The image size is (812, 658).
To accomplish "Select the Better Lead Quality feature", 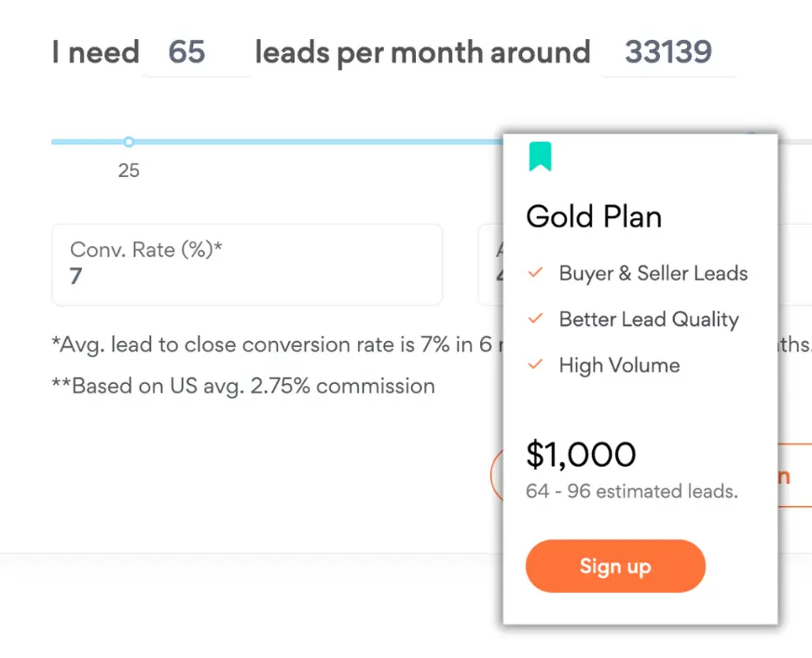I will (x=649, y=319).
